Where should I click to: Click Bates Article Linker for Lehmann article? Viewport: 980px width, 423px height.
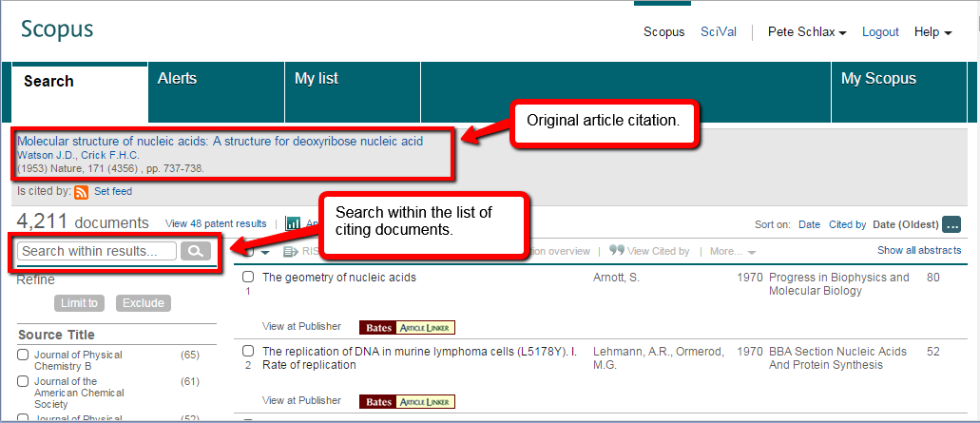tap(408, 402)
